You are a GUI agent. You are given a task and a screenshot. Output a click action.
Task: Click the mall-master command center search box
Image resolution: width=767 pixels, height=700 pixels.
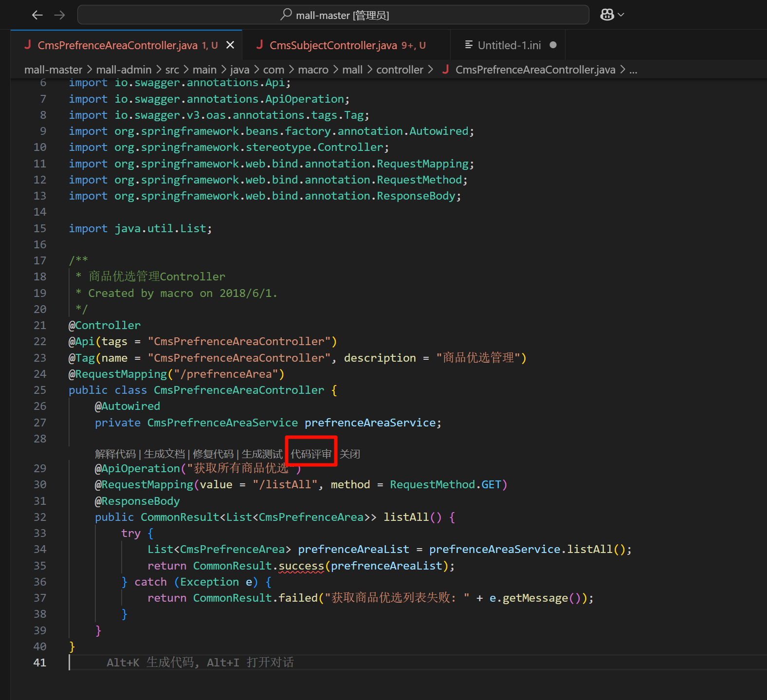[x=333, y=15]
